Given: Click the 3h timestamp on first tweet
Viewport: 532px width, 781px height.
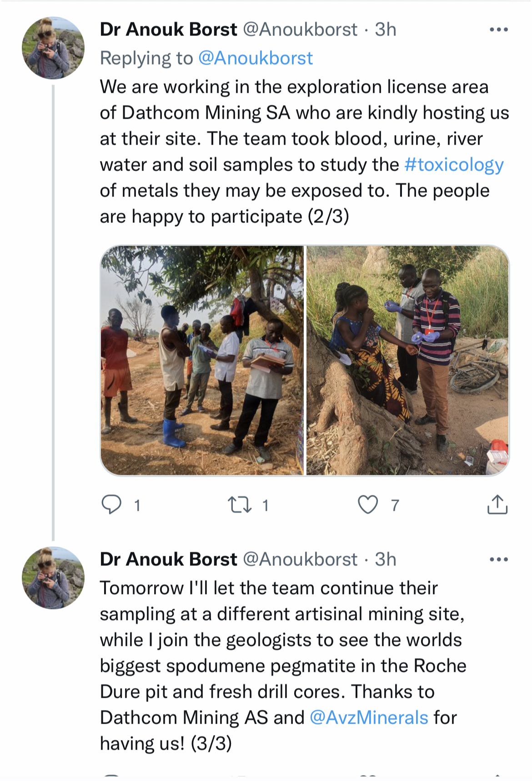Looking at the screenshot, I should pos(386,30).
